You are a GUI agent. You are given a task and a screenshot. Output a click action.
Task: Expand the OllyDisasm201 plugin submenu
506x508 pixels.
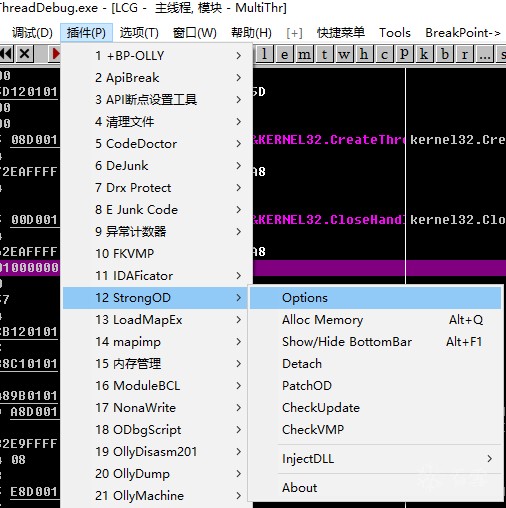click(155, 452)
